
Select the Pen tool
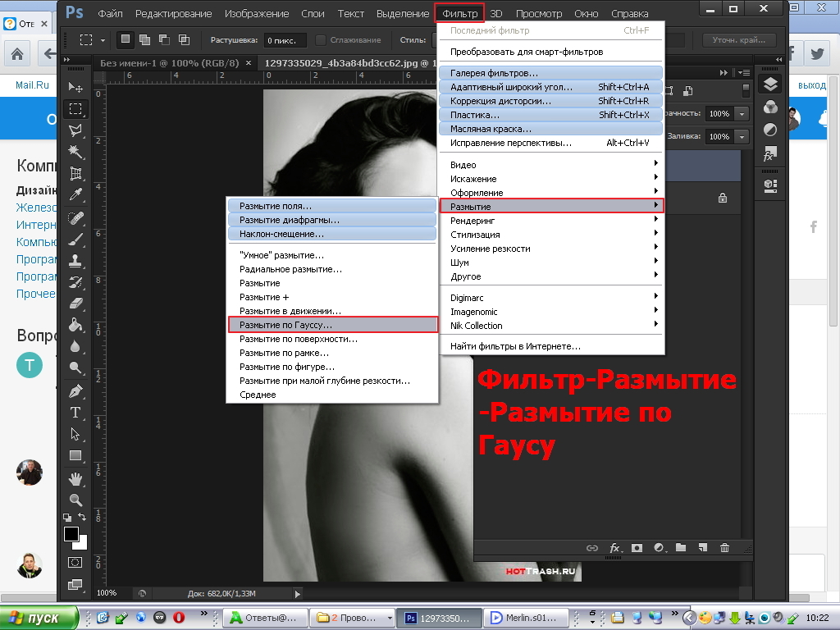[75, 391]
